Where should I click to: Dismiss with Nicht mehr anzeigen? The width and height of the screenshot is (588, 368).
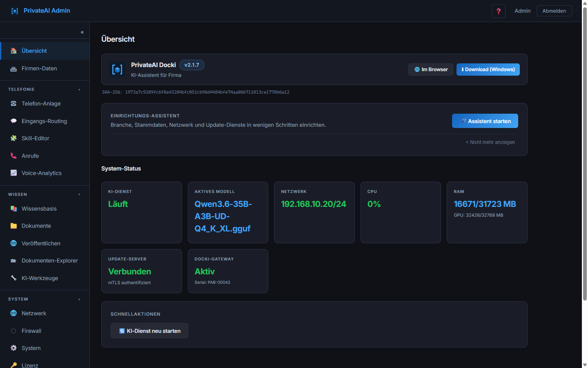pos(490,142)
